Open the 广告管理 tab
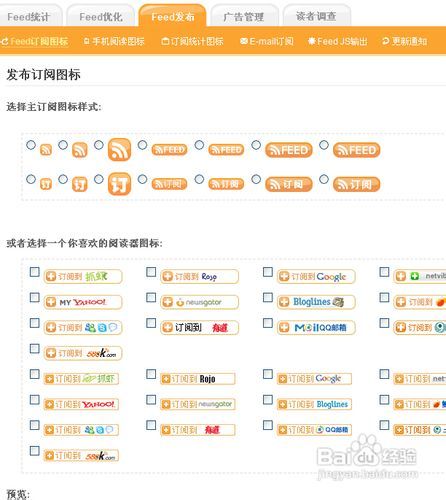The width and height of the screenshot is (446, 500). pyautogui.click(x=244, y=16)
